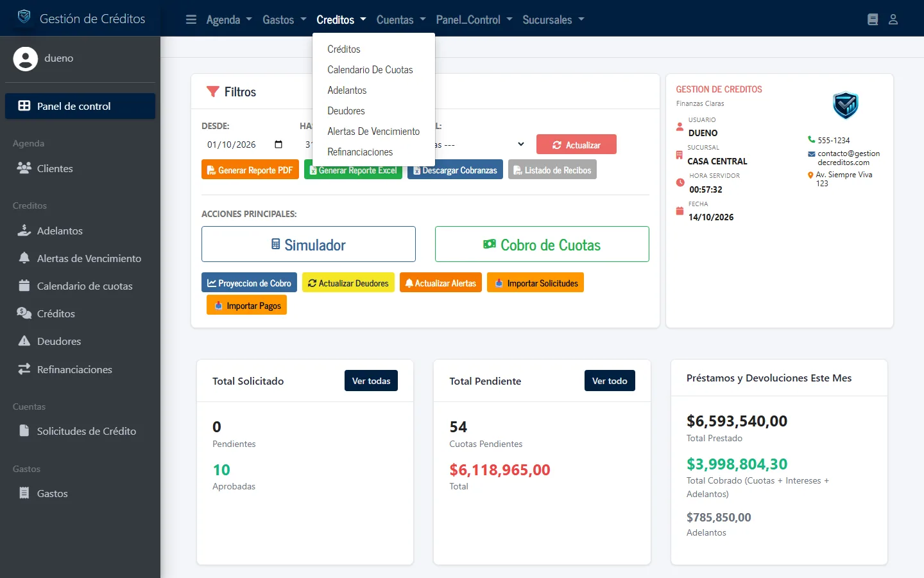Click Actualizar Deudores button

[348, 283]
